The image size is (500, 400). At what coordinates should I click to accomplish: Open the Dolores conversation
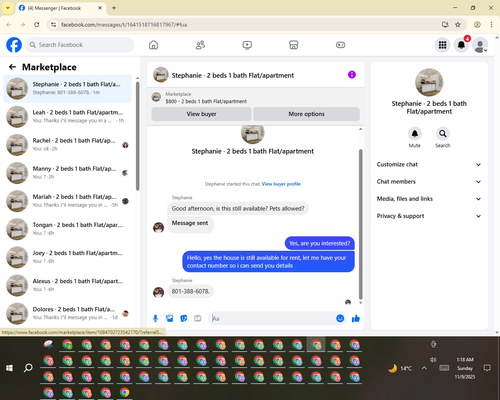point(67,313)
